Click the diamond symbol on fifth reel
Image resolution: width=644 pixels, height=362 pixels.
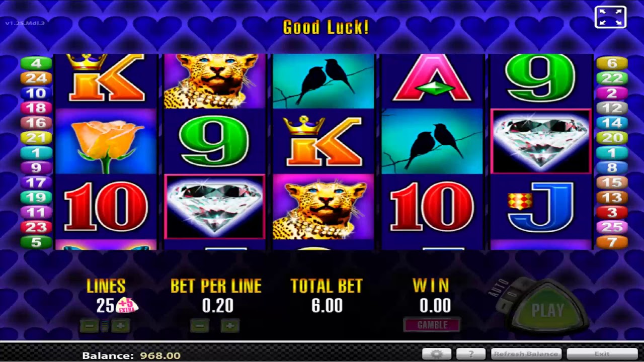(541, 141)
